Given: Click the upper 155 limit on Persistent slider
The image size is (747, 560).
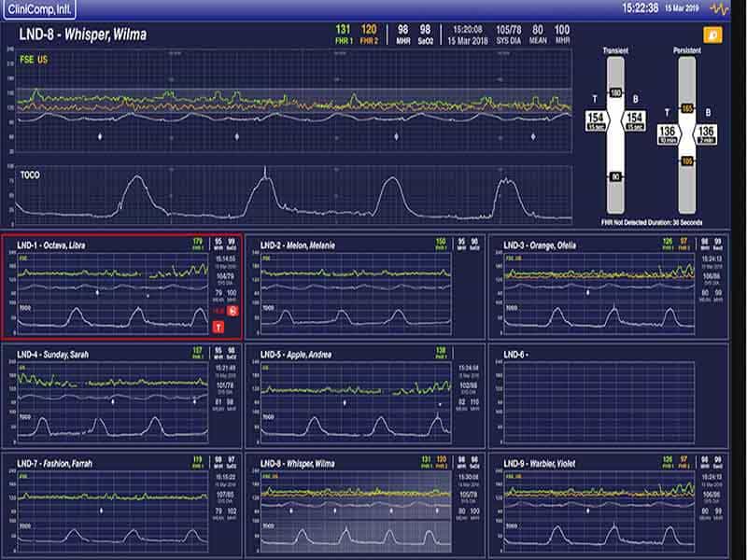Looking at the screenshot, I should (687, 108).
